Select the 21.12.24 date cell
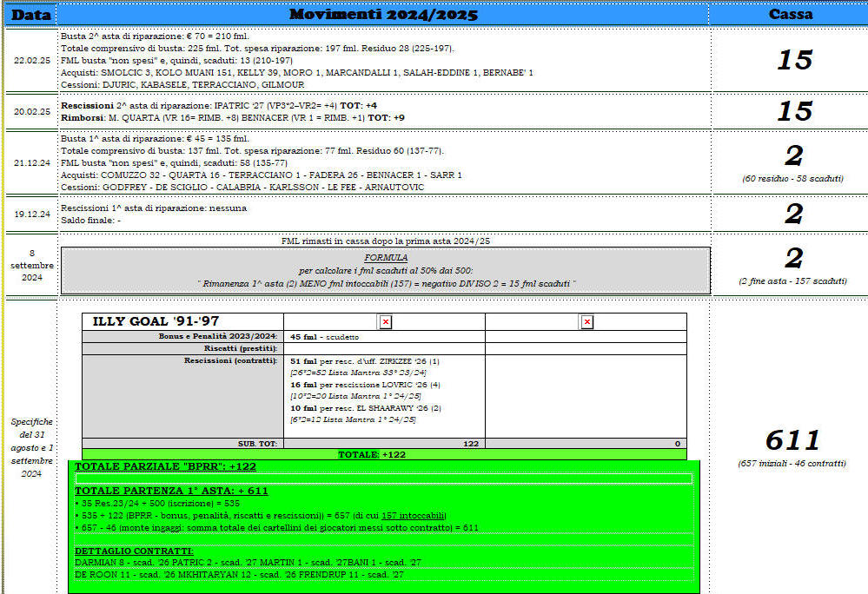The width and height of the screenshot is (868, 594). pos(31,162)
